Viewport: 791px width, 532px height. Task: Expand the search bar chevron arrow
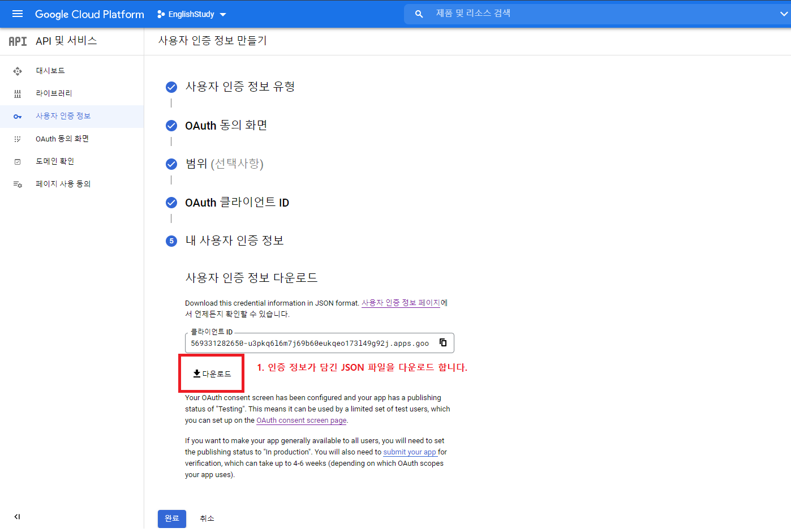[784, 14]
